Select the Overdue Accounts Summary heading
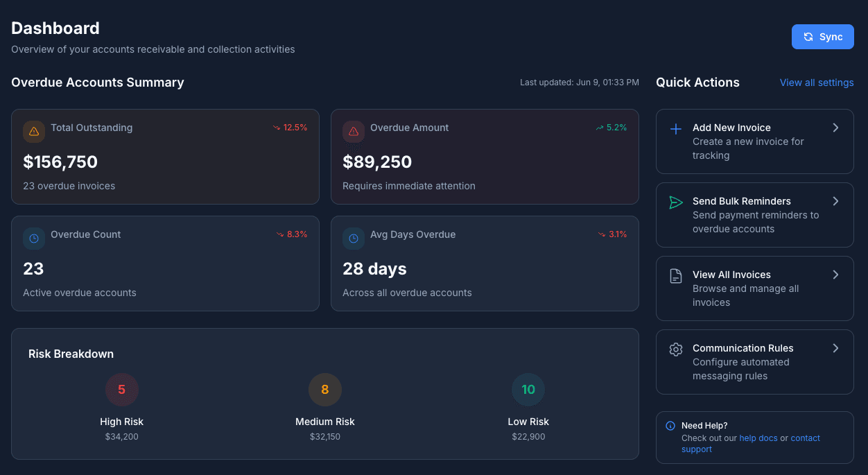 (x=97, y=82)
